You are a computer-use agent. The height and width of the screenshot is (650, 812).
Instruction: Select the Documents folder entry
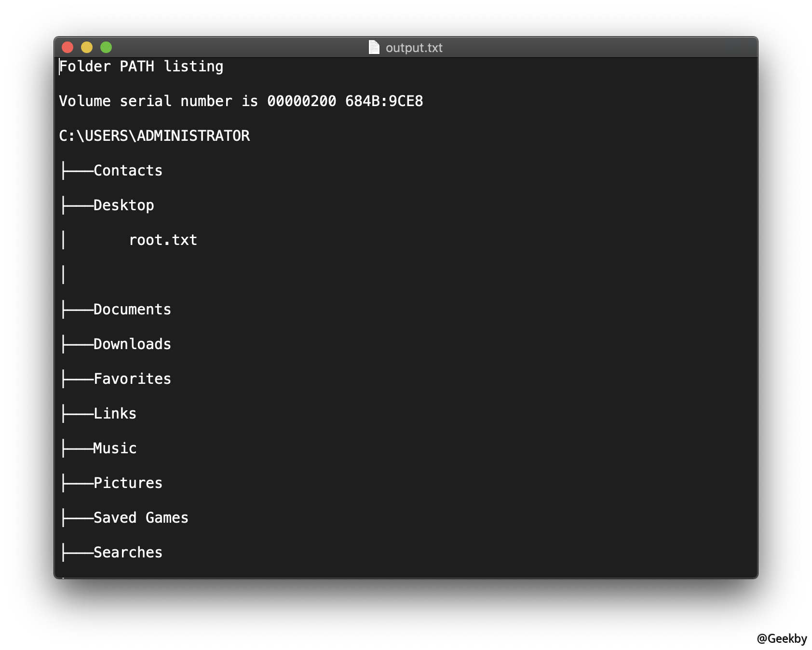click(132, 309)
